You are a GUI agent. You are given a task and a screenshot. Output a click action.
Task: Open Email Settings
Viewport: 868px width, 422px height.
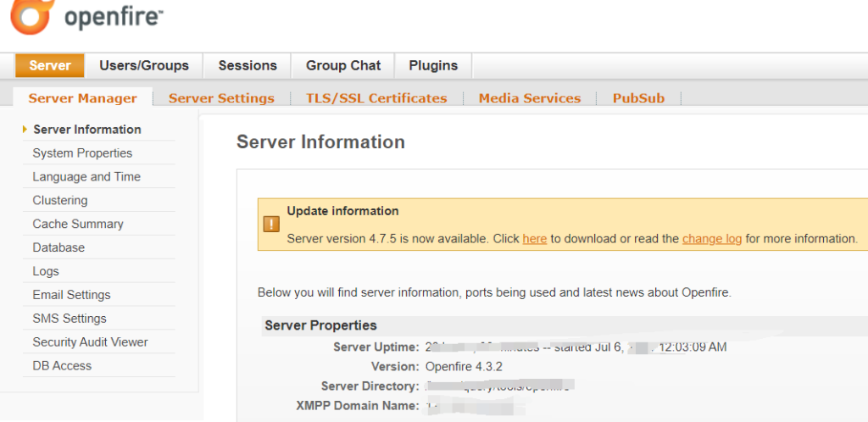pyautogui.click(x=71, y=295)
